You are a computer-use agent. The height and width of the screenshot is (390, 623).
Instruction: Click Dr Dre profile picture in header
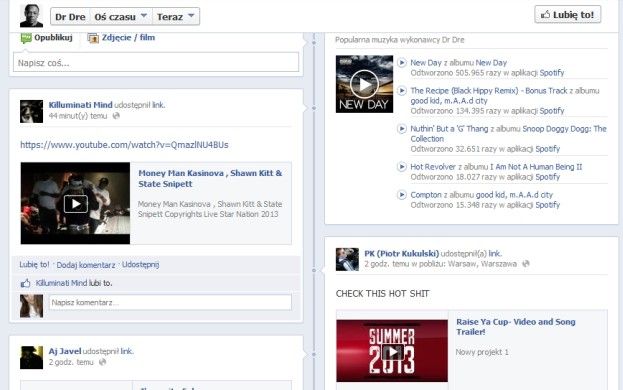click(x=31, y=16)
